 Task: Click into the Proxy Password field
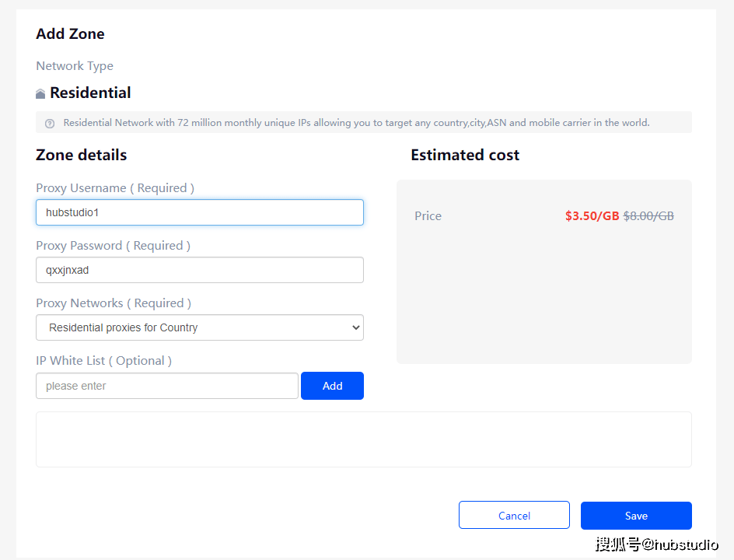tap(199, 270)
